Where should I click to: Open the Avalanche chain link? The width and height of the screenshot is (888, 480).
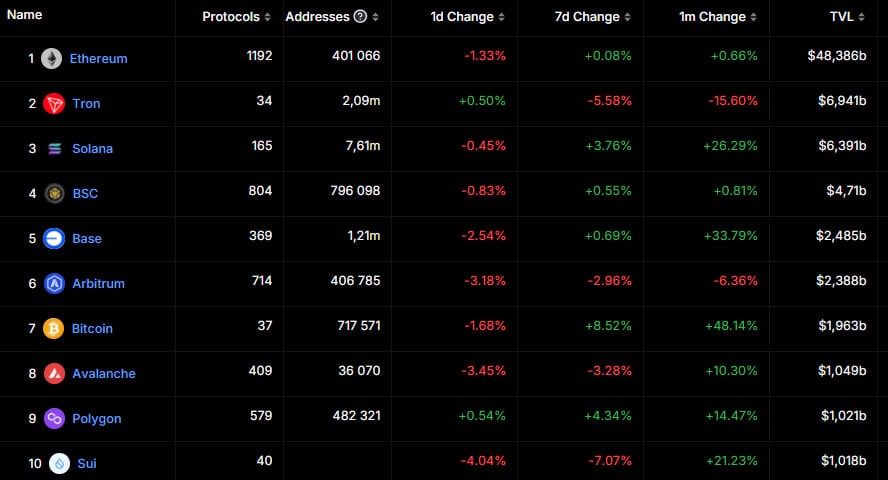(x=104, y=374)
